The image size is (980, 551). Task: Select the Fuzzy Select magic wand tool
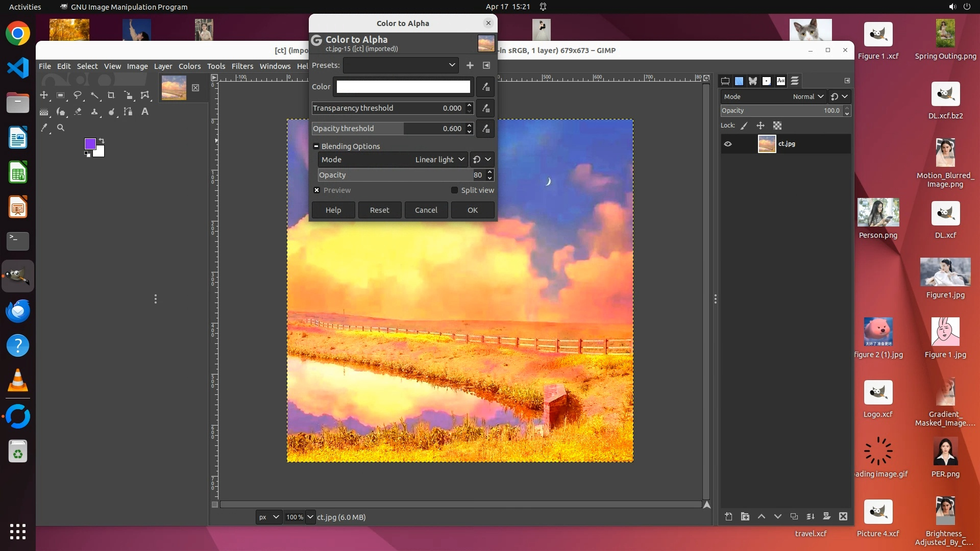[x=94, y=95]
